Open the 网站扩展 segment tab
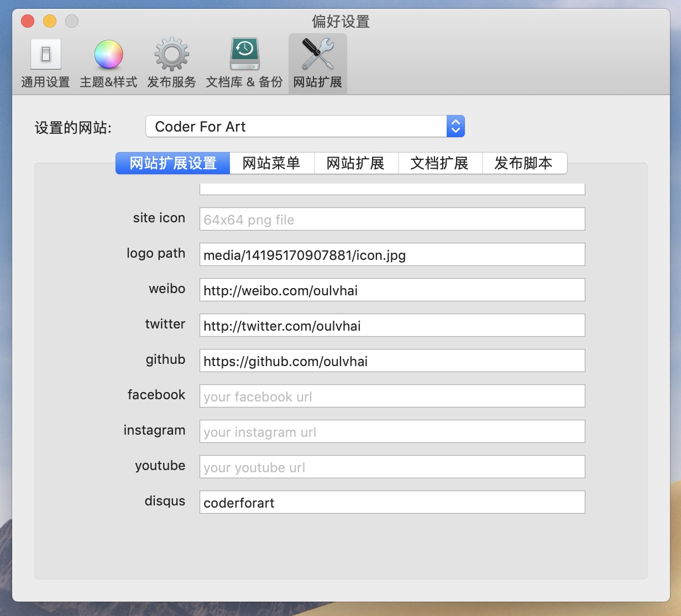The height and width of the screenshot is (616, 681). tap(355, 163)
